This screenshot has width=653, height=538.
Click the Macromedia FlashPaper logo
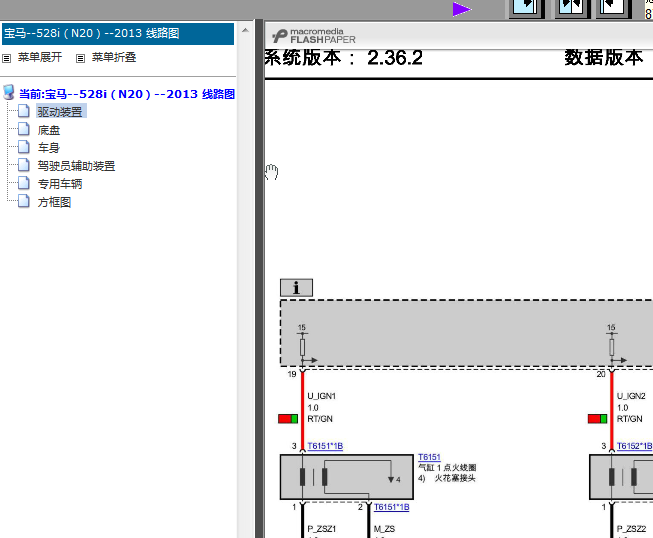pyautogui.click(x=314, y=36)
